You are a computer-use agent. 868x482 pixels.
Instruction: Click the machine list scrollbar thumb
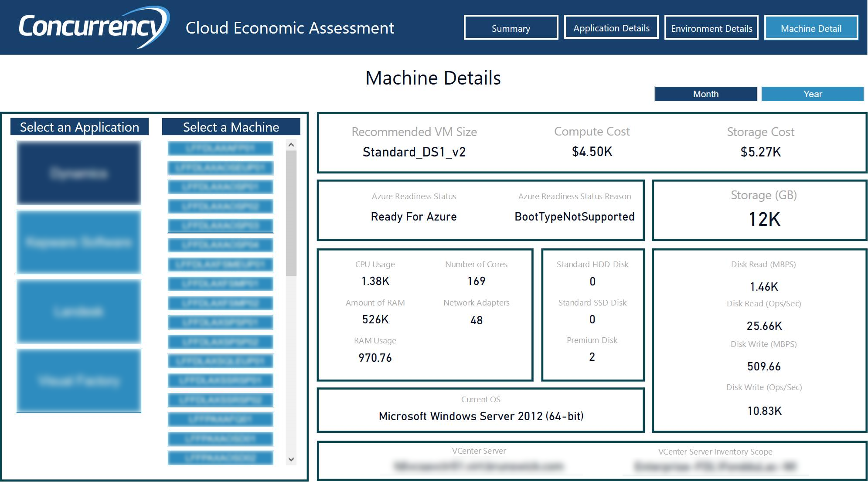(291, 213)
